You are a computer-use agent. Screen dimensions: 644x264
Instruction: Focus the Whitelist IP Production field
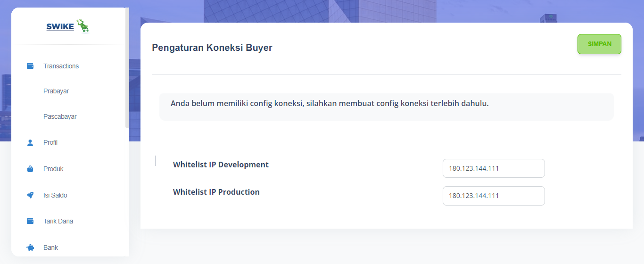[x=494, y=196]
